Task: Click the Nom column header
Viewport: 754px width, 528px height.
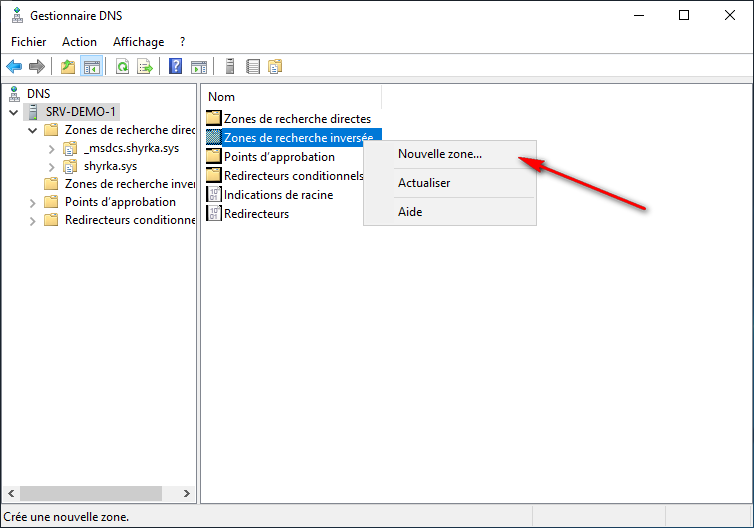Action: click(222, 97)
